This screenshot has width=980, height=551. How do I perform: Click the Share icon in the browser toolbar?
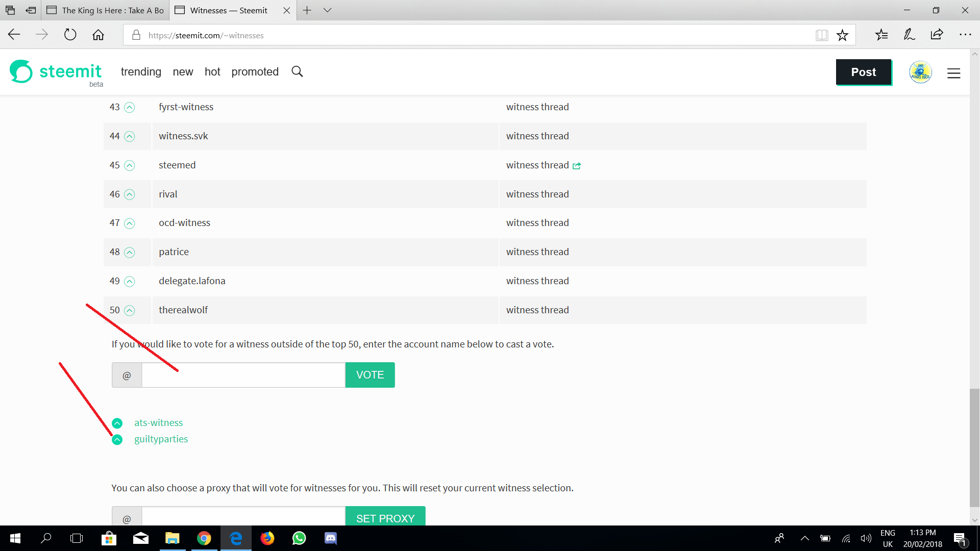click(x=937, y=35)
